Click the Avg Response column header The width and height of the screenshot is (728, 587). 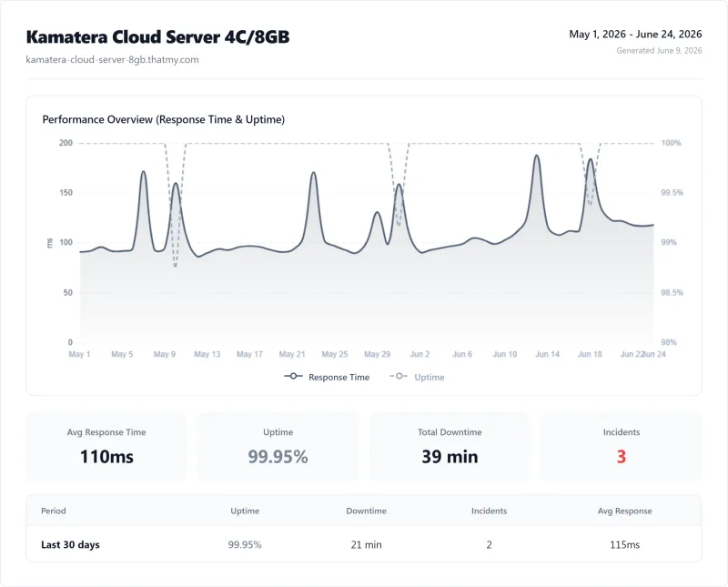[624, 511]
